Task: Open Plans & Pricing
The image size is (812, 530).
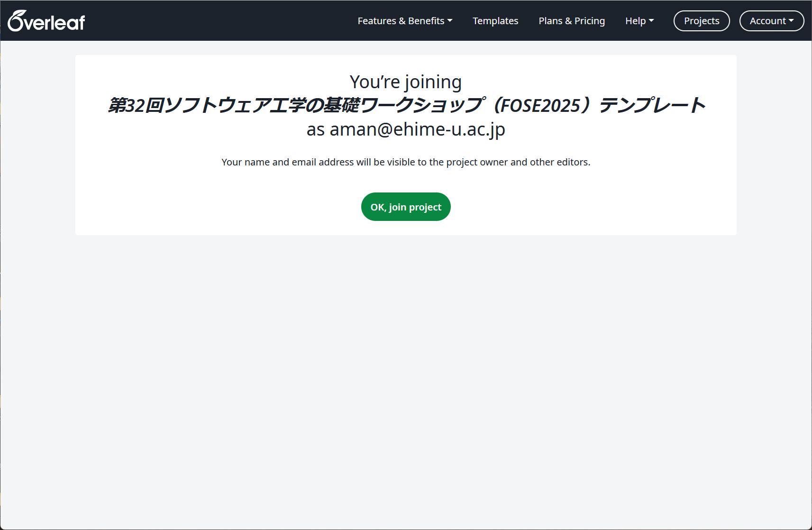Action: pos(572,21)
